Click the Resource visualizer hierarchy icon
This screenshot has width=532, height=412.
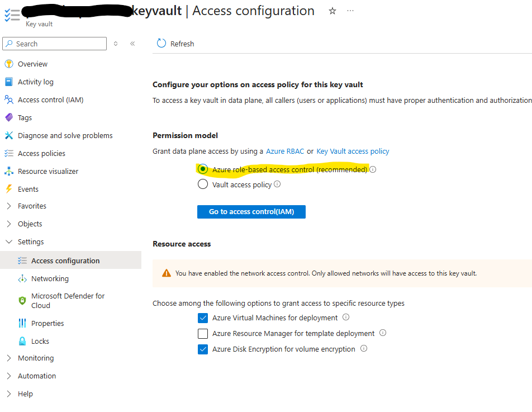pos(9,172)
